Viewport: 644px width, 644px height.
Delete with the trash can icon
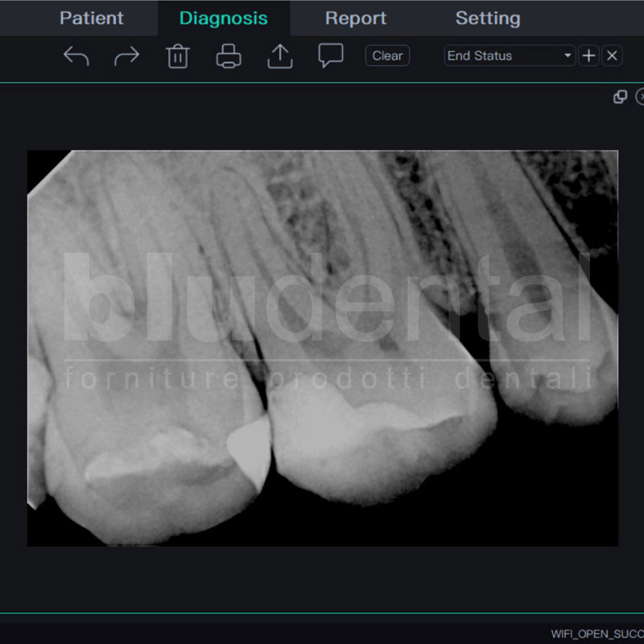178,56
